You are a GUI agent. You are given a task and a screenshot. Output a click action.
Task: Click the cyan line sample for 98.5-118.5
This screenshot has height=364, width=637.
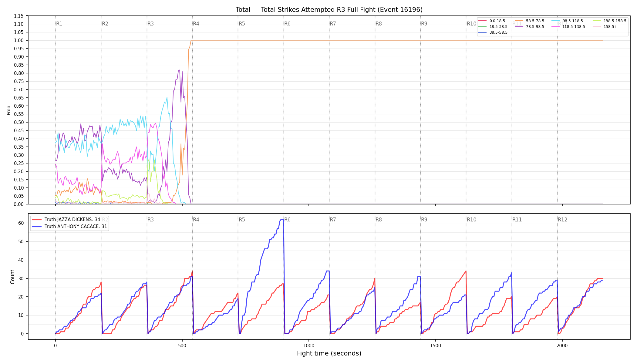pyautogui.click(x=555, y=21)
